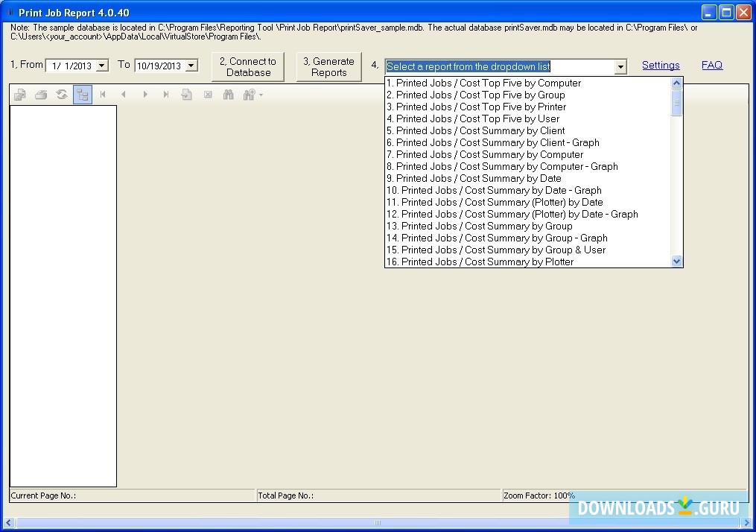Open the From date dropdown calendar
This screenshot has height=532, width=756.
coord(102,66)
